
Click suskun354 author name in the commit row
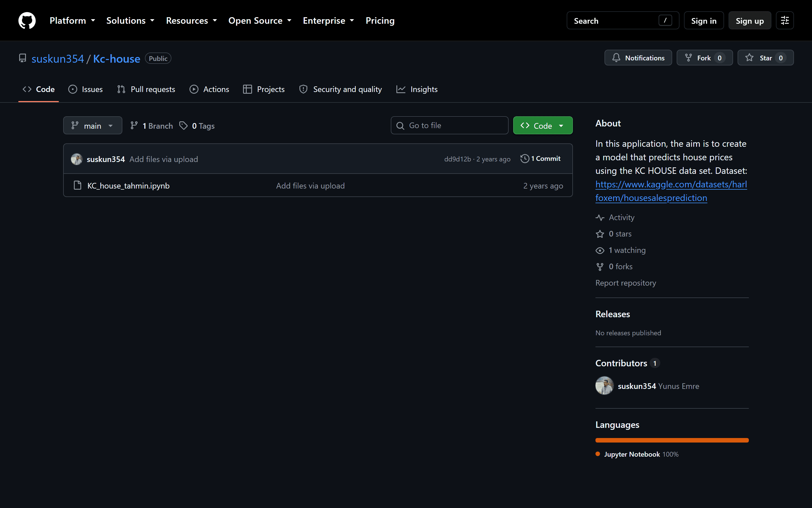point(106,159)
